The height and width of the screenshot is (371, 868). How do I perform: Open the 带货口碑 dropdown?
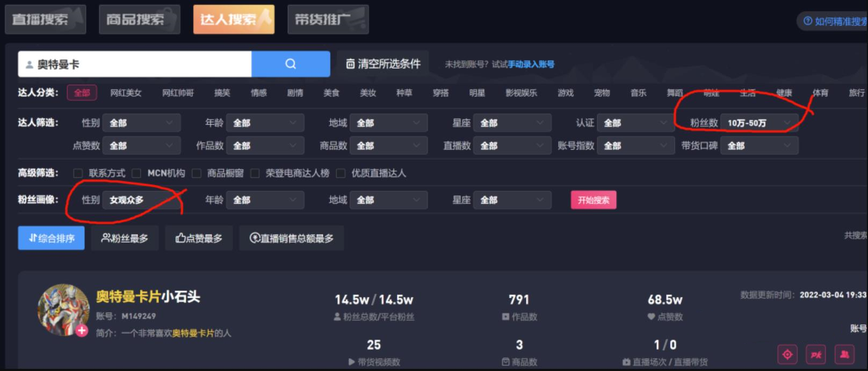(759, 146)
